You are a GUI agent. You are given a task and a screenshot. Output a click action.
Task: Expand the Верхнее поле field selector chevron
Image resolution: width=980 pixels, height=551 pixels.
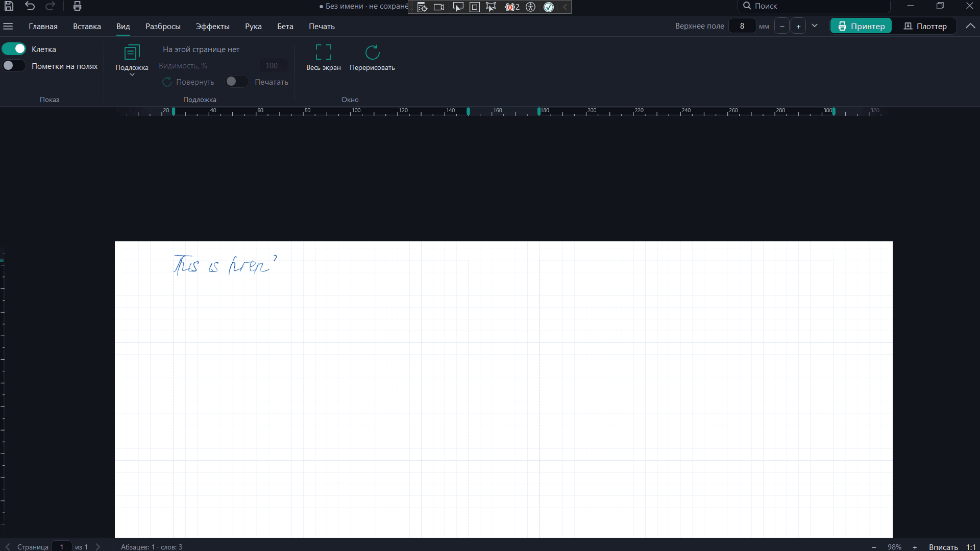(815, 26)
